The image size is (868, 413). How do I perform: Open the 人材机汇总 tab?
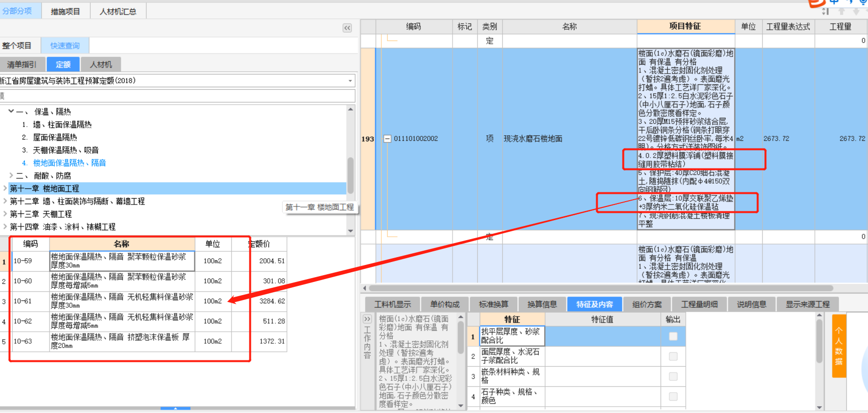click(118, 11)
